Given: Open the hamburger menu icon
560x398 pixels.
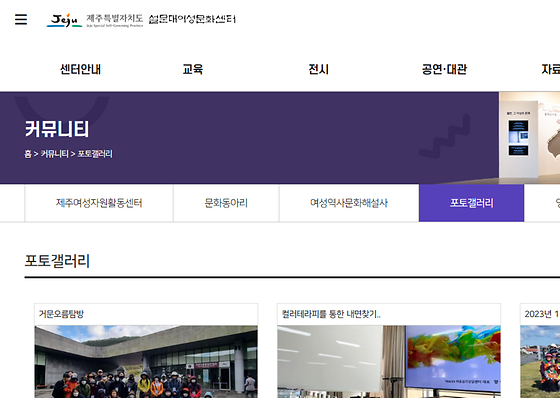Looking at the screenshot, I should click(21, 19).
